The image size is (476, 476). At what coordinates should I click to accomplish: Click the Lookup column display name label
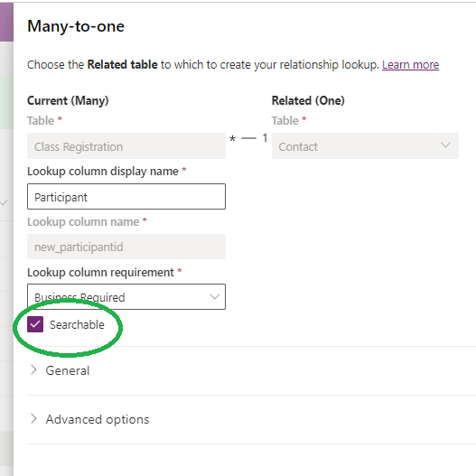coord(103,172)
